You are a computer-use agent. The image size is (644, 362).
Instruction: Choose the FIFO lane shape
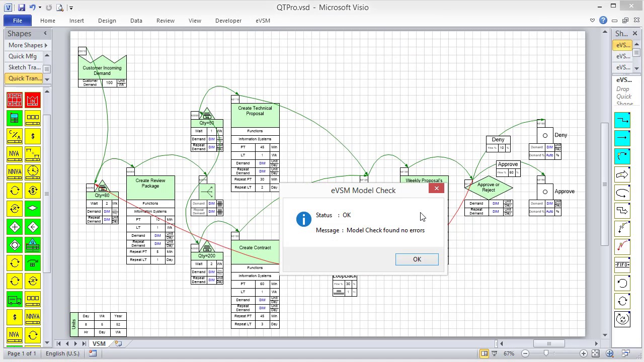[622, 264]
